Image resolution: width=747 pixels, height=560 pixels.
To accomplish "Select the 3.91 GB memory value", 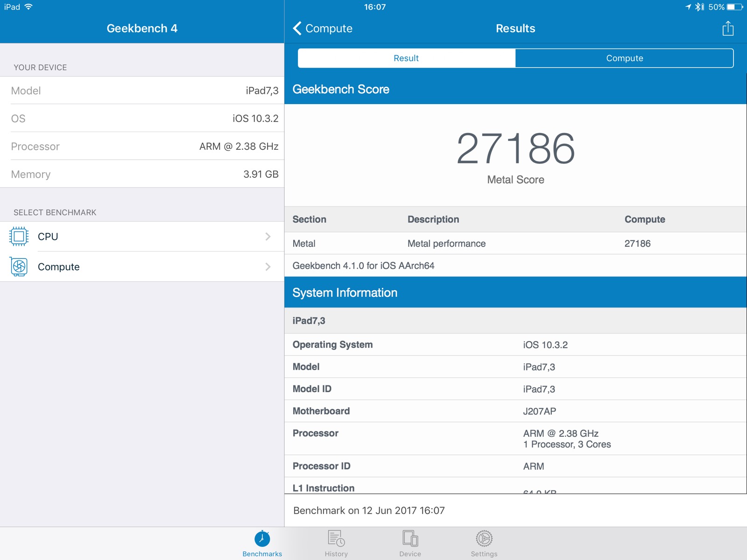I will (x=261, y=174).
